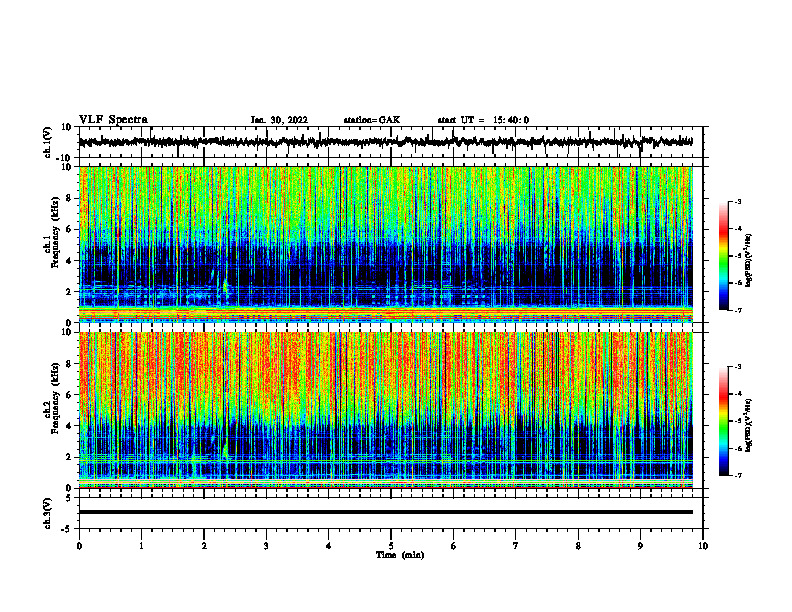
Task: Click the ch.2 spectrogram panel
Action: point(385,410)
